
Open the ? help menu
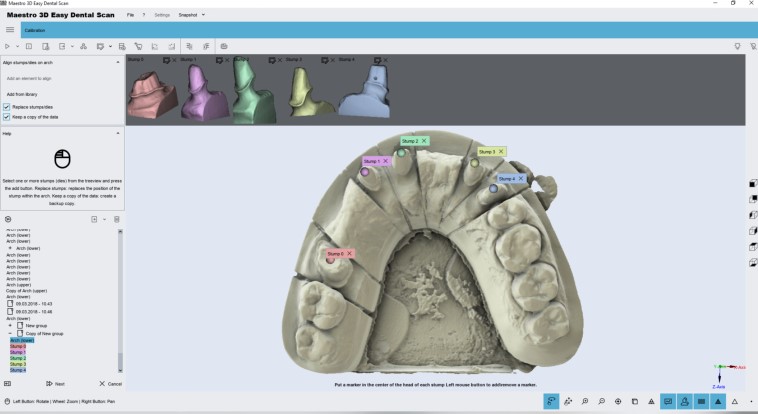pyautogui.click(x=144, y=15)
